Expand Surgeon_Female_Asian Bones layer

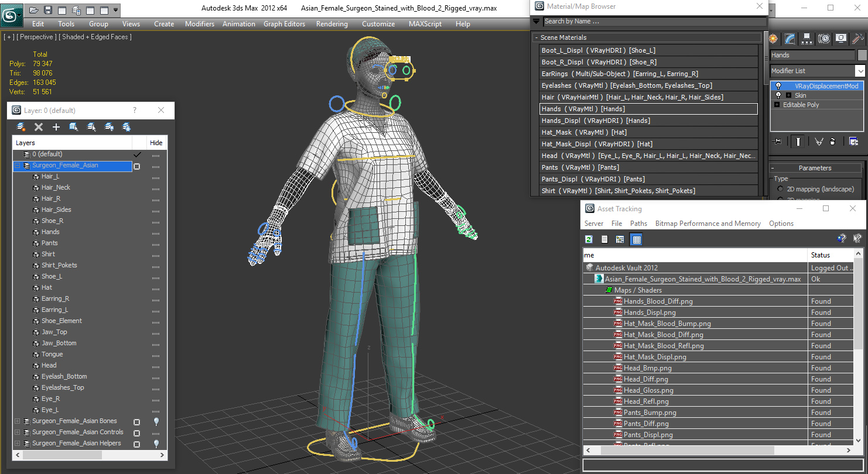point(18,421)
